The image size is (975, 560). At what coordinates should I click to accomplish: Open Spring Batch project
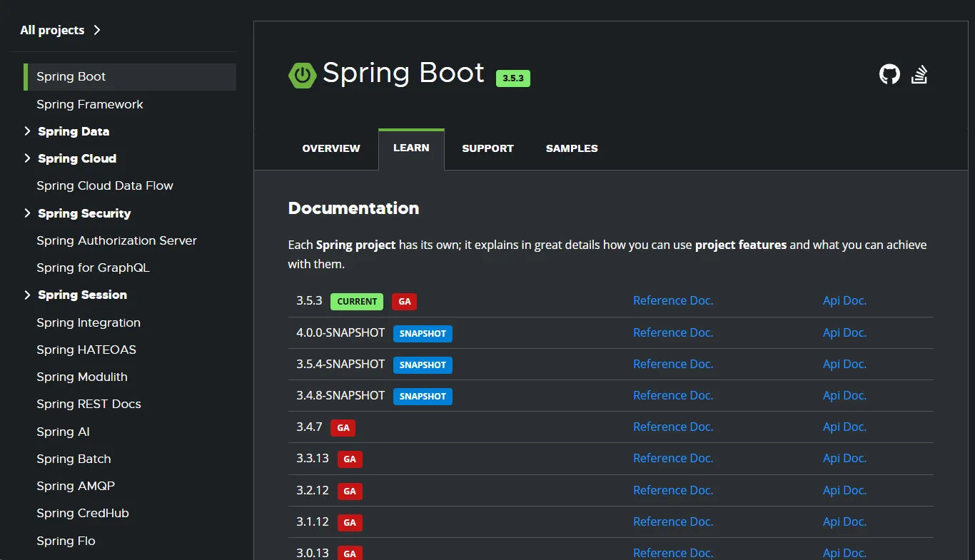coord(74,459)
